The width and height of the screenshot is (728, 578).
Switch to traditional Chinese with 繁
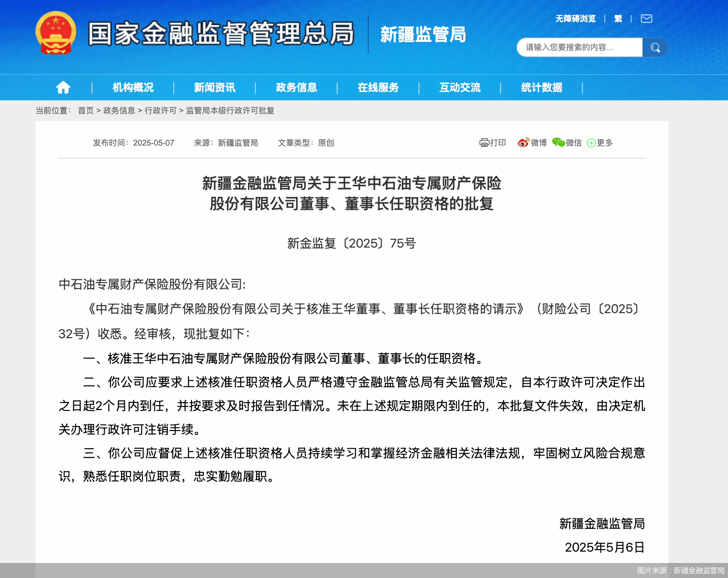(x=618, y=19)
